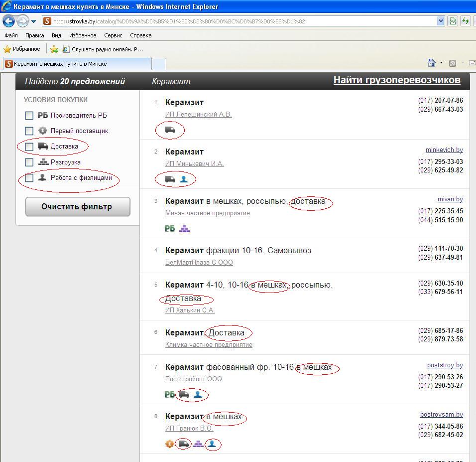Click the browser Back arrow button
The image size is (476, 462).
click(x=9, y=21)
